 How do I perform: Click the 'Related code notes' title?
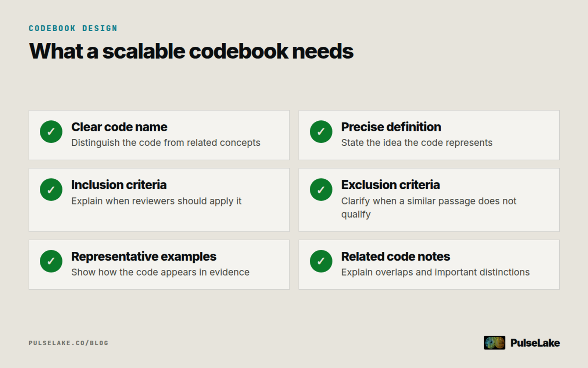[x=395, y=256]
